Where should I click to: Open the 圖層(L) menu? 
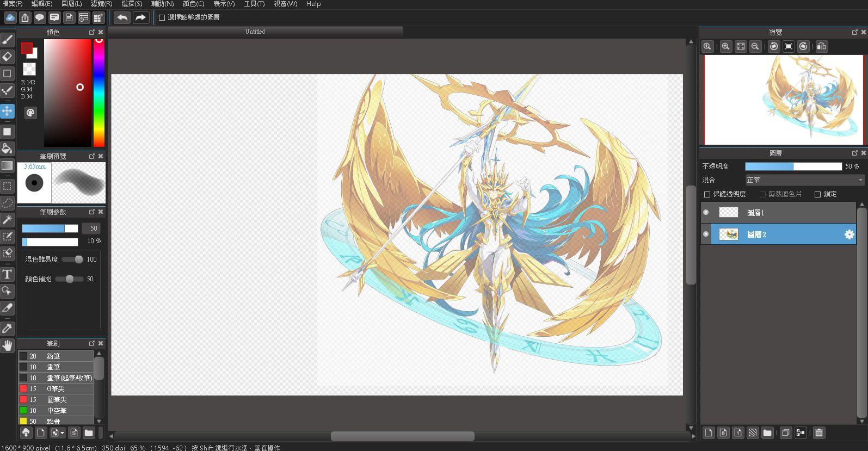point(72,4)
